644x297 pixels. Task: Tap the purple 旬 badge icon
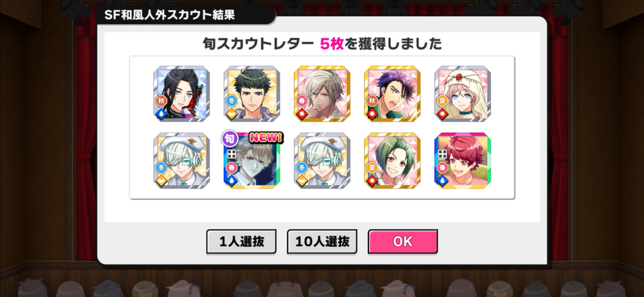coord(230,138)
